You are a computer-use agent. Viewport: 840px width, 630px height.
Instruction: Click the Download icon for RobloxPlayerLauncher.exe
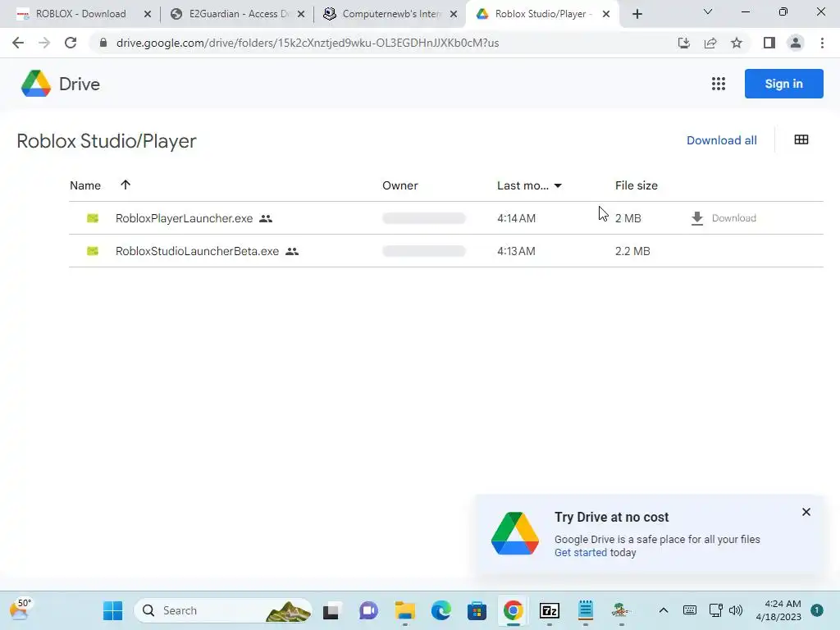click(x=697, y=218)
